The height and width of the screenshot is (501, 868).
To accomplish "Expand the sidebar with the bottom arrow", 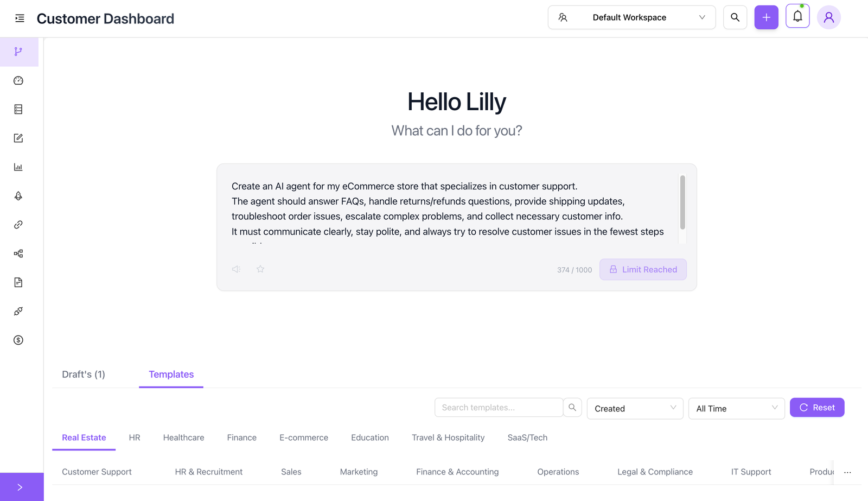I will tap(20, 487).
